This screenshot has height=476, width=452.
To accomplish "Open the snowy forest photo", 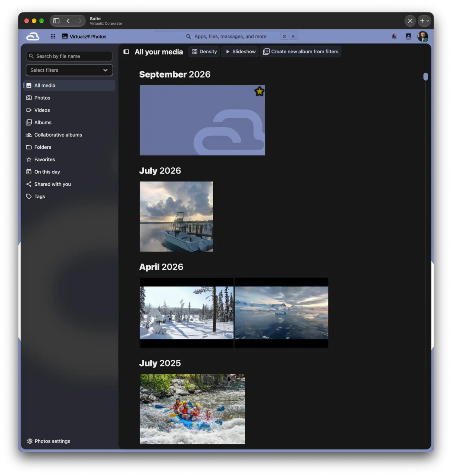I will tap(187, 313).
